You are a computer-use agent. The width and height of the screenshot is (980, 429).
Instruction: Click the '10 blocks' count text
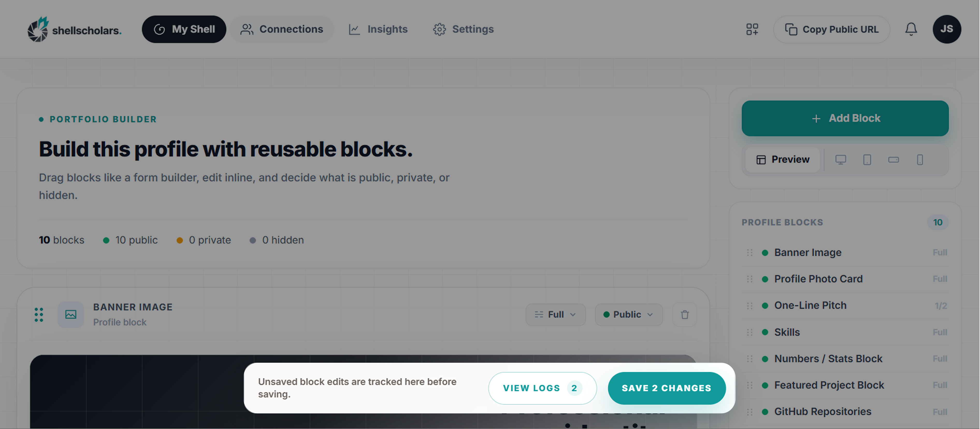[61, 240]
